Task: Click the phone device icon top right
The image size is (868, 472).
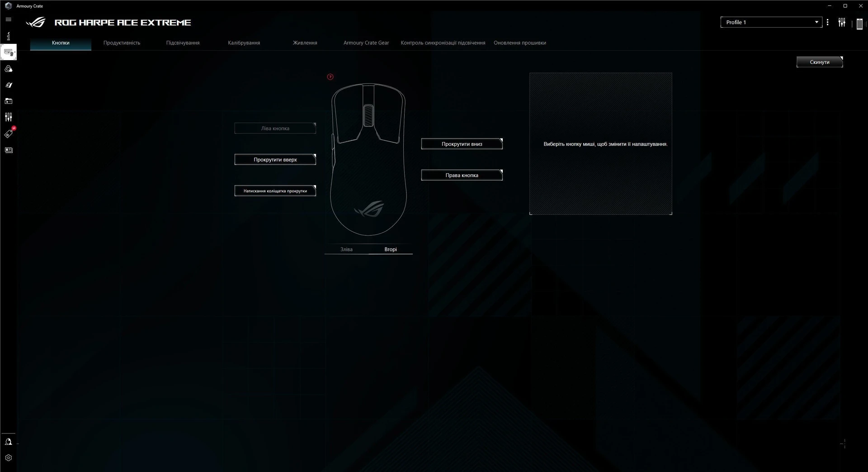Action: point(859,24)
